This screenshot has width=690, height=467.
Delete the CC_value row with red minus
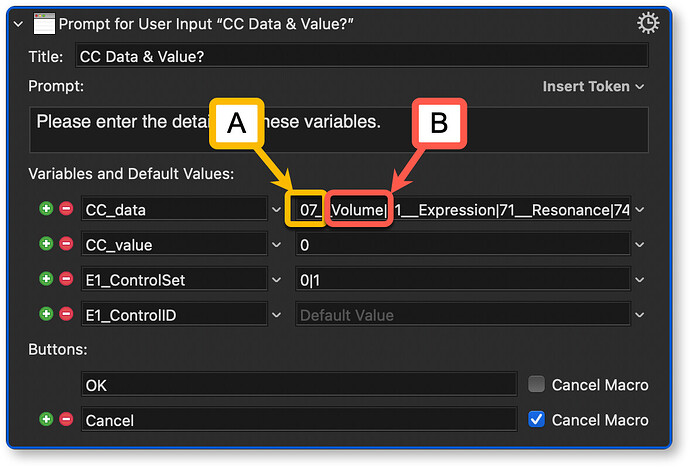[66, 245]
